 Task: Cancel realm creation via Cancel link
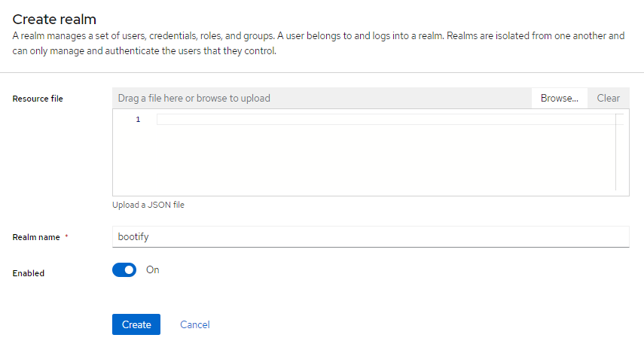[x=194, y=324]
